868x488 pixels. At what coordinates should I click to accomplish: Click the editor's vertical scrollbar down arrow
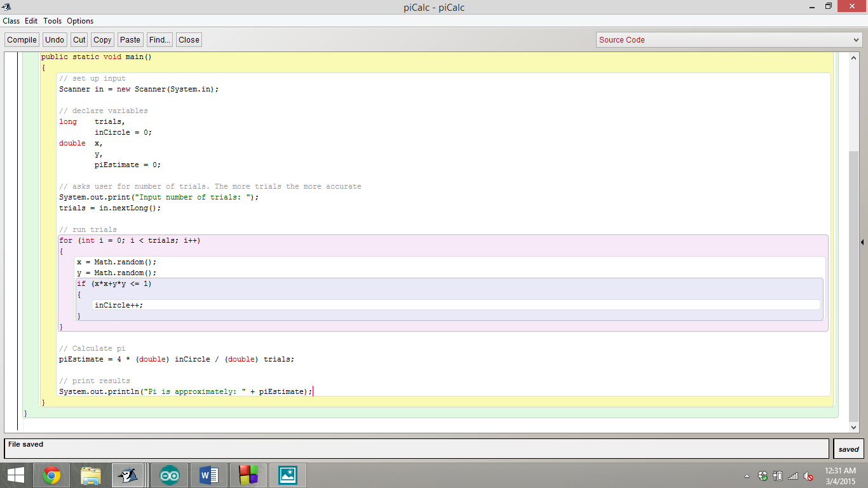[854, 427]
